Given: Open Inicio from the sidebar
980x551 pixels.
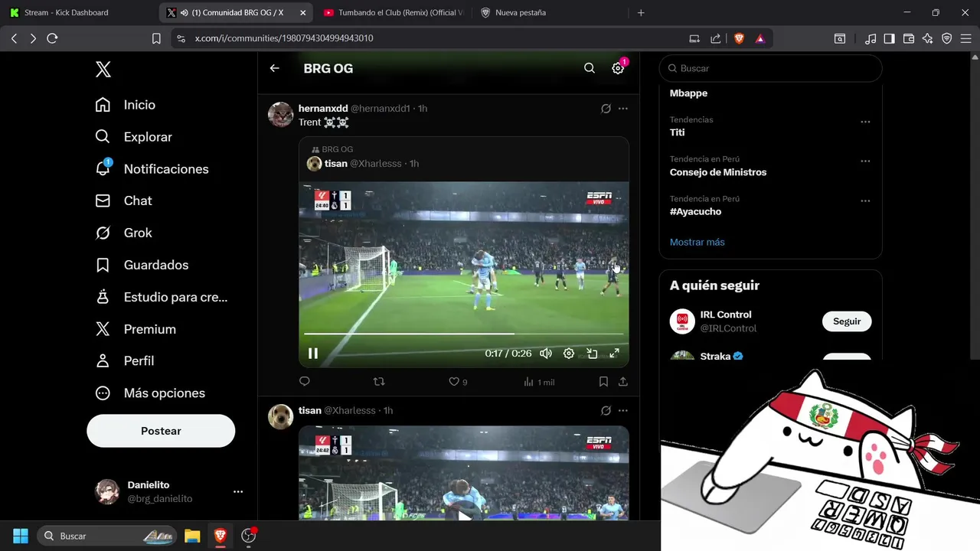Looking at the screenshot, I should [x=125, y=105].
